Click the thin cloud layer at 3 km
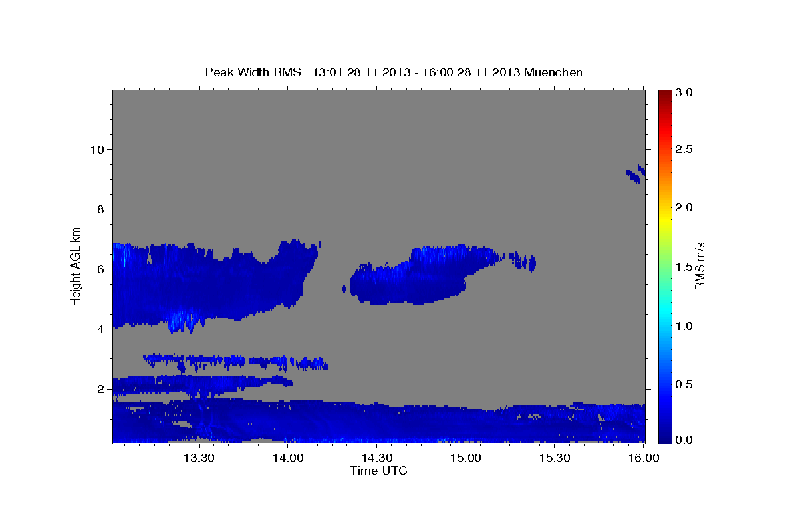The height and width of the screenshot is (532, 798). (235, 362)
